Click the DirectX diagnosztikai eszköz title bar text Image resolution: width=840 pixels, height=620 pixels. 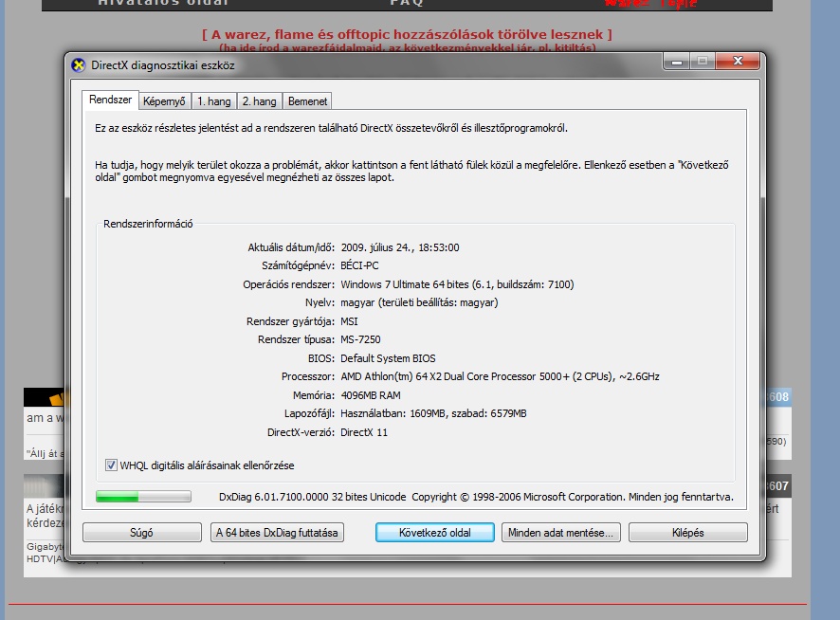(162, 65)
